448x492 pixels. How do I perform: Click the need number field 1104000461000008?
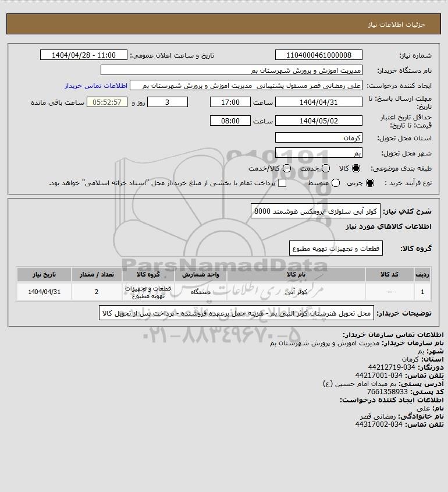coord(318,55)
